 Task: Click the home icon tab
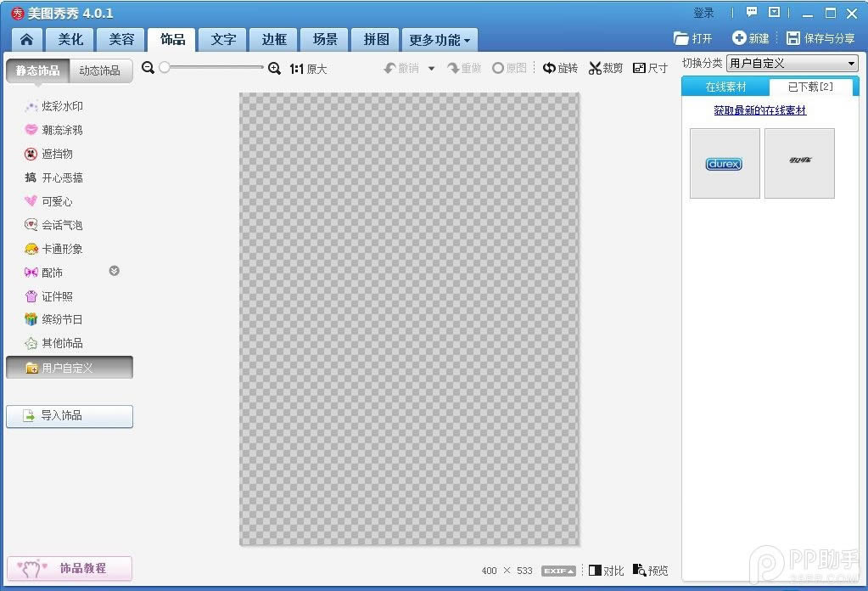pos(26,39)
